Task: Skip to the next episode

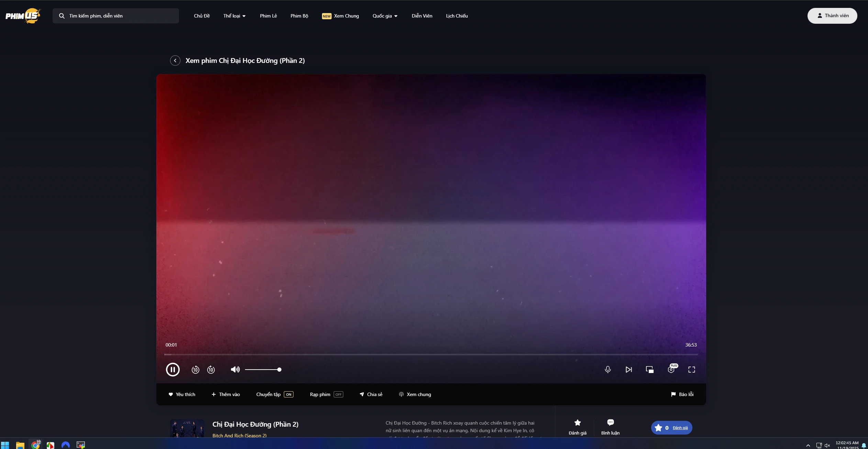Action: click(628, 370)
